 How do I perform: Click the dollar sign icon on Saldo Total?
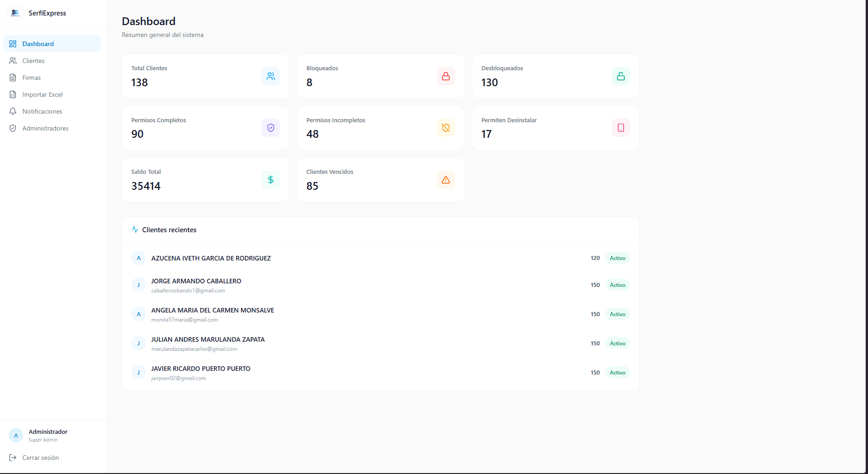271,180
